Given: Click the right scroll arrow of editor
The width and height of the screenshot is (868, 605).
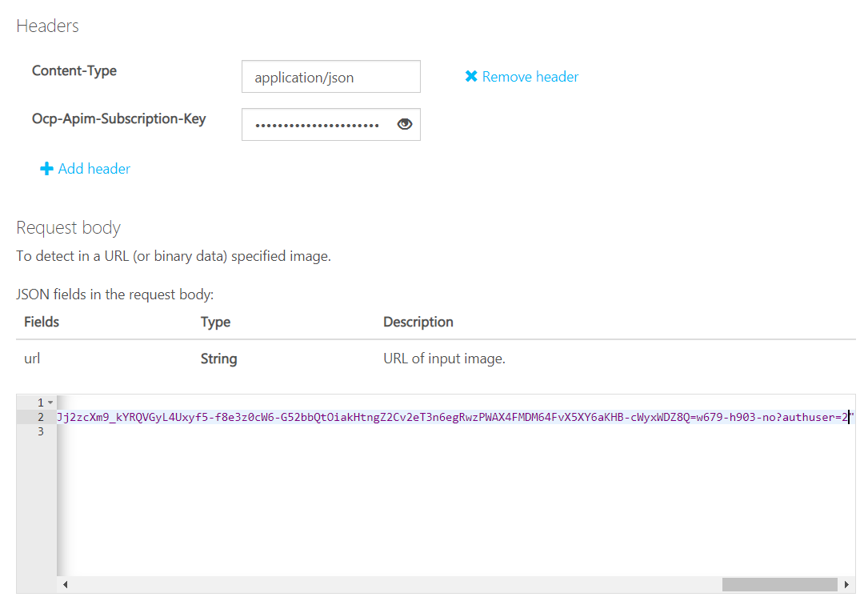Looking at the screenshot, I should point(846,584).
